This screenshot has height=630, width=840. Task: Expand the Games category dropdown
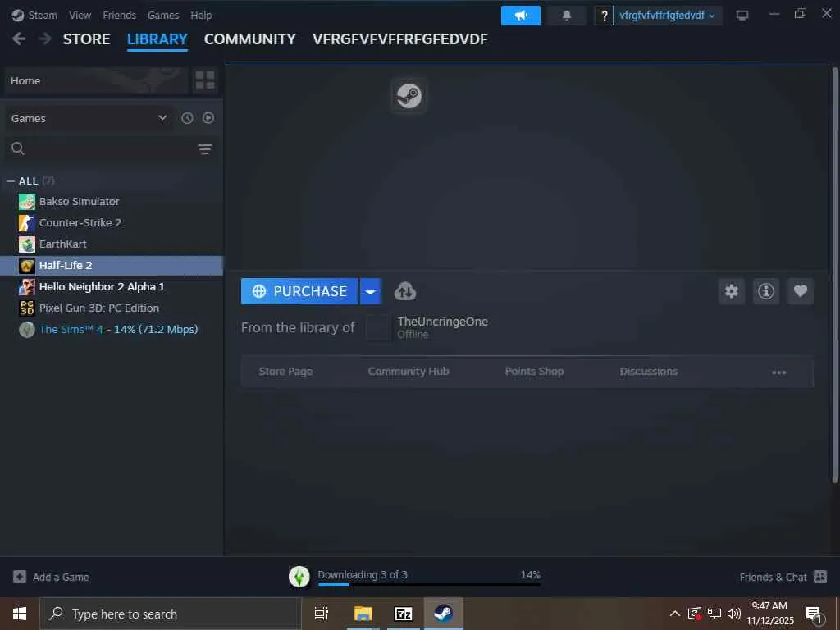tap(89, 118)
